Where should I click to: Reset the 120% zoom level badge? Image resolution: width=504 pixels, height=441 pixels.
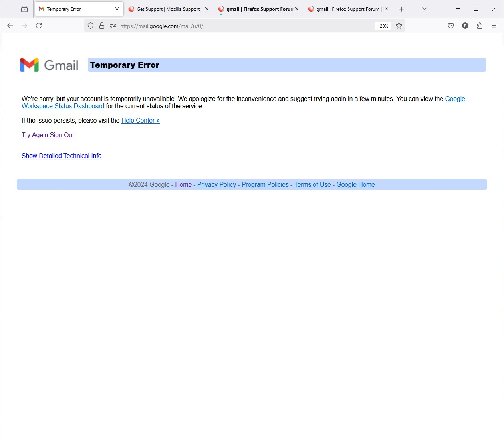pos(383,26)
